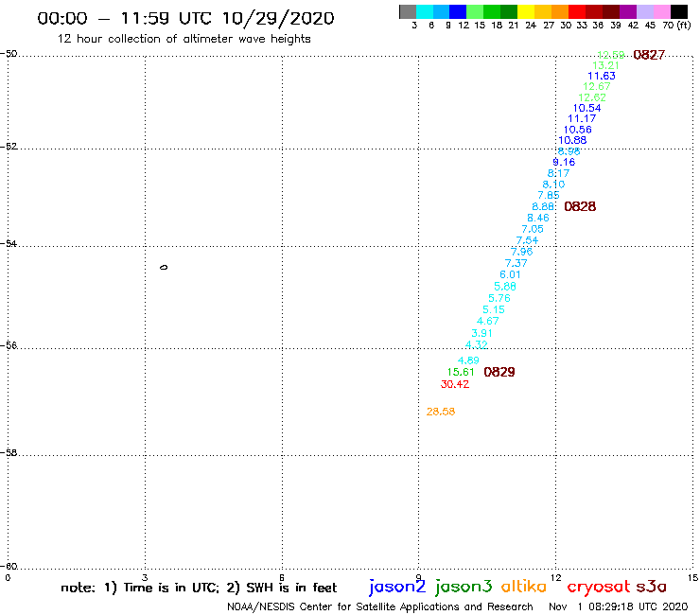Screen dimensions: 700x615
Task: Click the time marker 0828
Action: tap(580, 206)
